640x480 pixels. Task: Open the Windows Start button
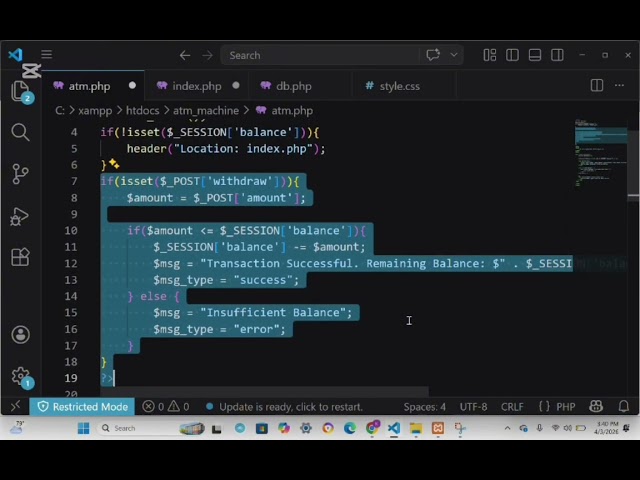pyautogui.click(x=83, y=428)
